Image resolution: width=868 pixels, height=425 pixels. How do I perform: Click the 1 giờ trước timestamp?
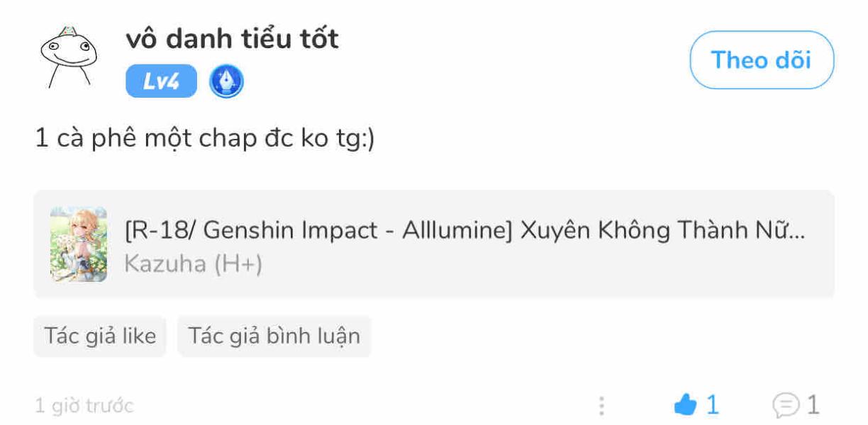pos(84,406)
